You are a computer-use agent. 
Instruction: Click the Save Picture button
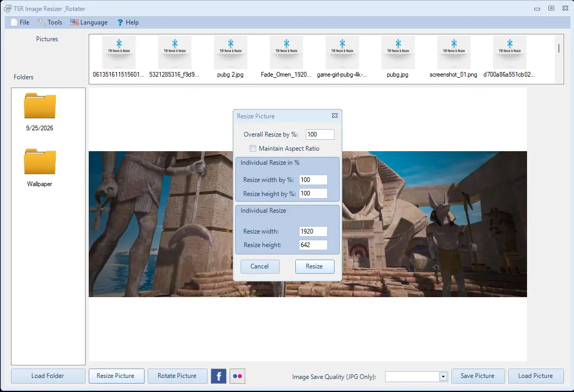click(x=477, y=376)
